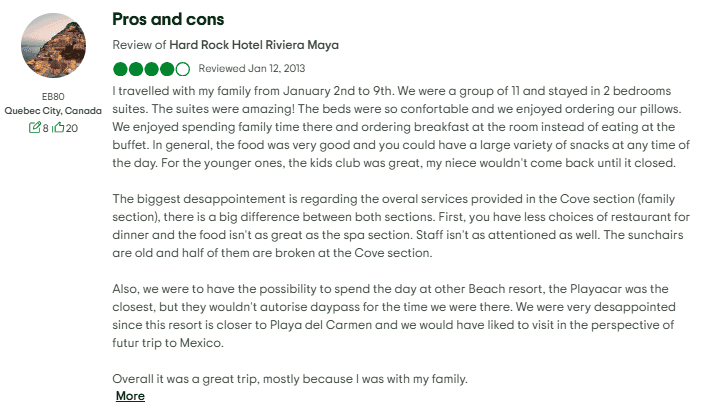The width and height of the screenshot is (714, 409).
Task: Click the first filled green rating bubble
Action: (120, 69)
